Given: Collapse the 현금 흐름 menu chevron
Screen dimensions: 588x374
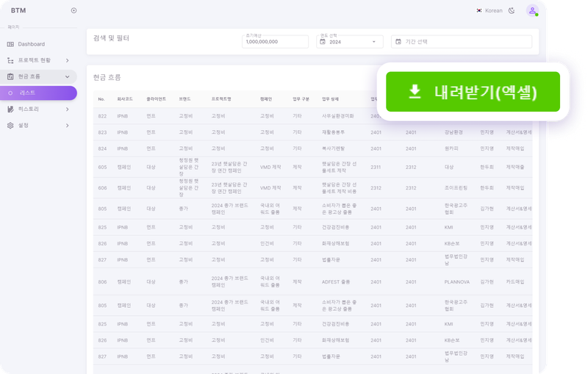Looking at the screenshot, I should point(67,76).
